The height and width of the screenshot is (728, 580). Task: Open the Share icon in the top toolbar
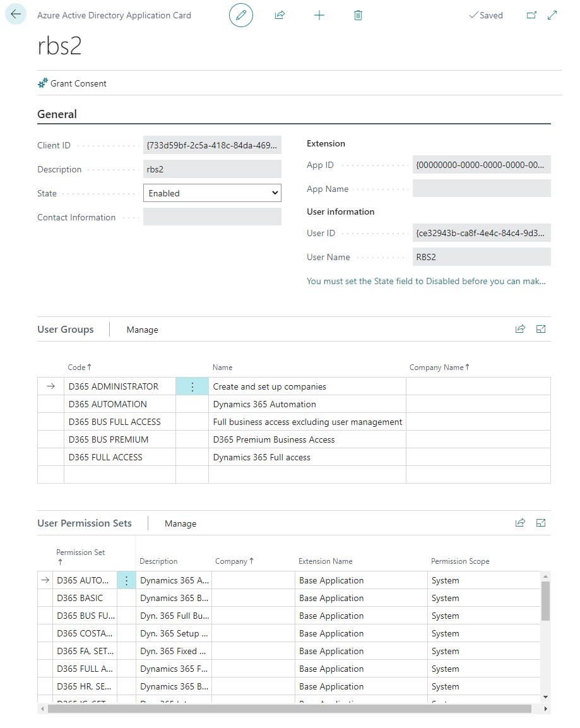(280, 15)
